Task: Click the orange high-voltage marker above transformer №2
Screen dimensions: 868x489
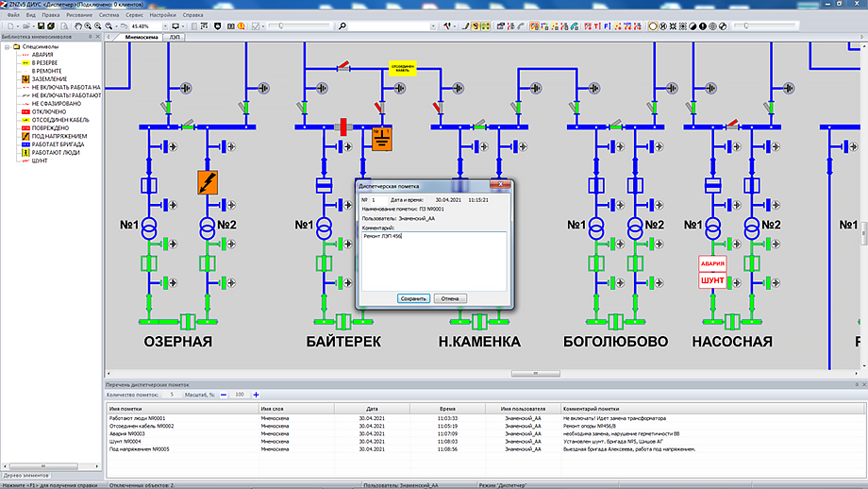Action: pos(208,182)
